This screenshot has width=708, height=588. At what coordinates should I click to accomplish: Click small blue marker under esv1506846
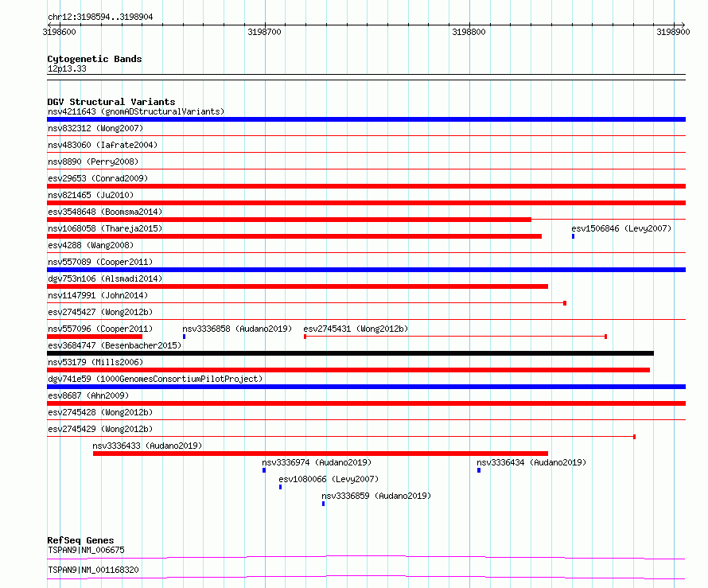(574, 236)
